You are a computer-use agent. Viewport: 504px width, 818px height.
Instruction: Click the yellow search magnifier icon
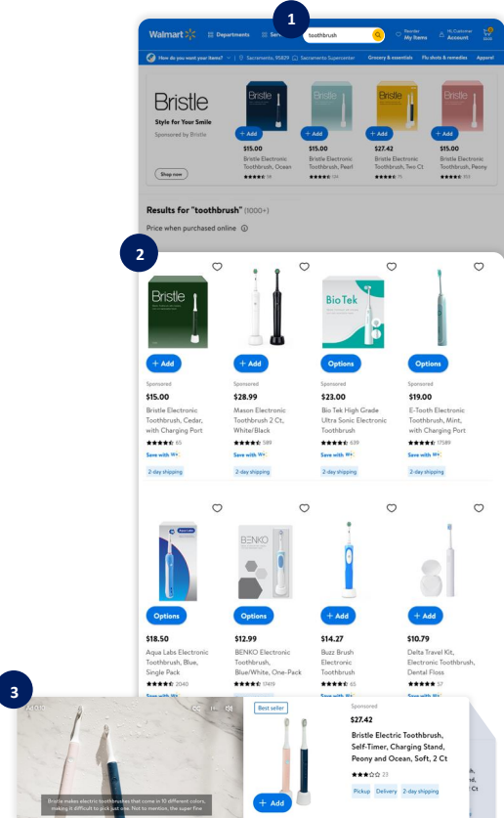377,35
